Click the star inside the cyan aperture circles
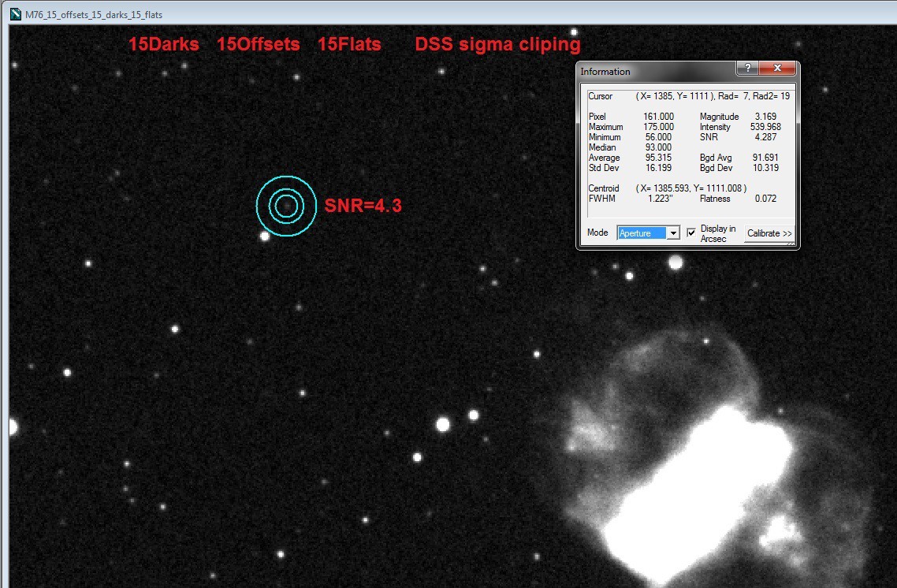The height and width of the screenshot is (588, 897). pos(286,205)
